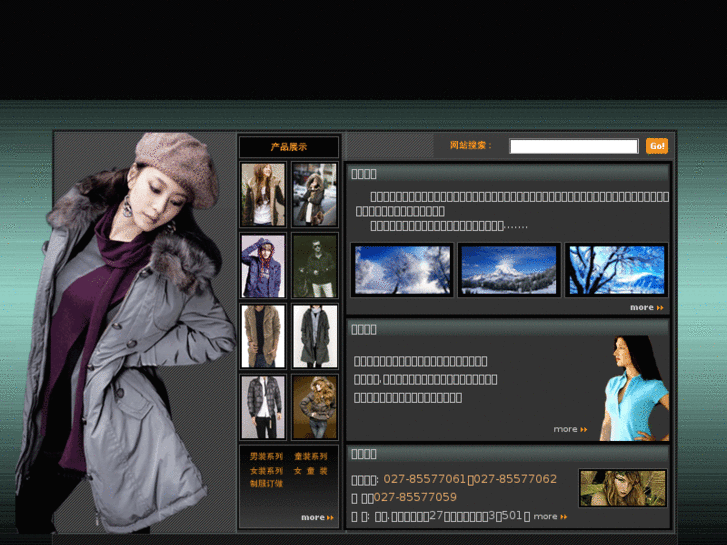Screen dimensions: 727x545
Task: Open product photo of plaid jacket
Action: (263, 407)
